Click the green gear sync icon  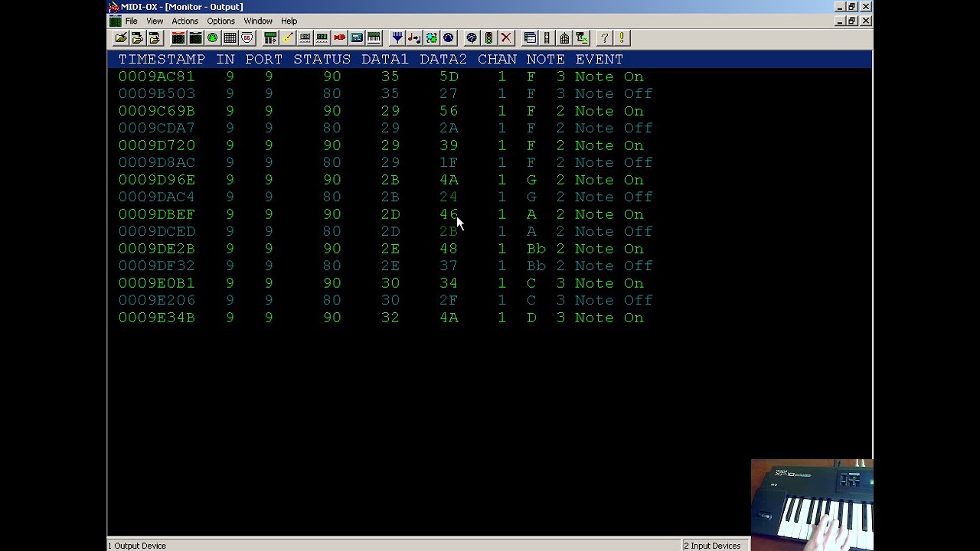pos(432,37)
